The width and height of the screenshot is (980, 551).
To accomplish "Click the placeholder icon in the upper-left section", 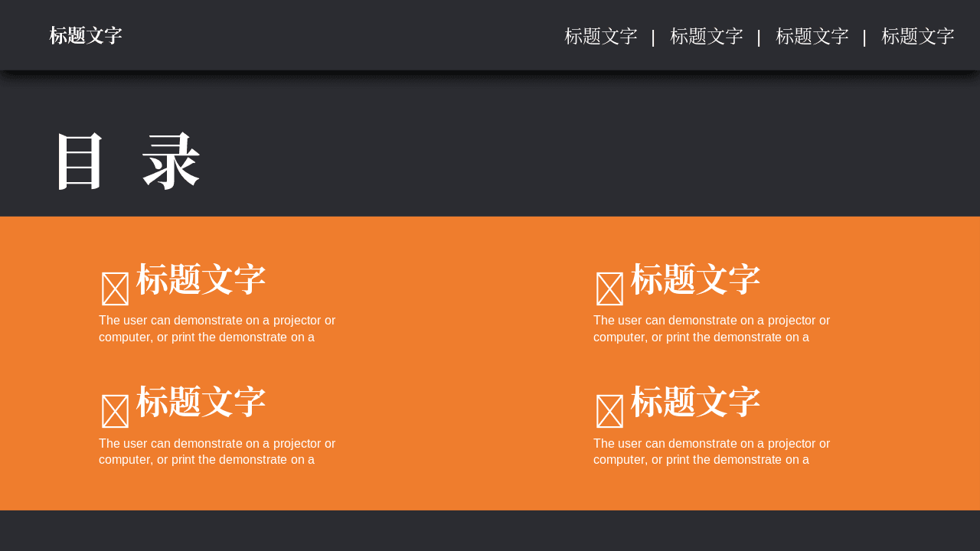I will point(116,289).
